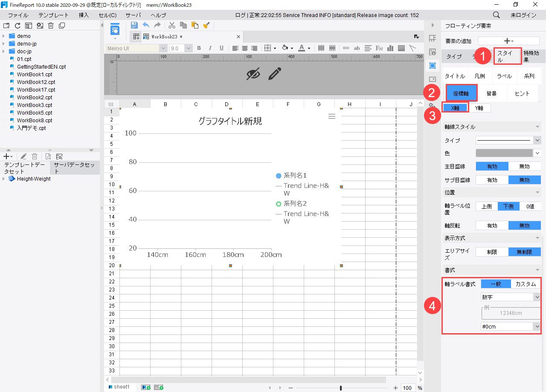Click the refresh icon in file panel
Screen dimensions: 546x392
pyautogui.click(x=17, y=26)
